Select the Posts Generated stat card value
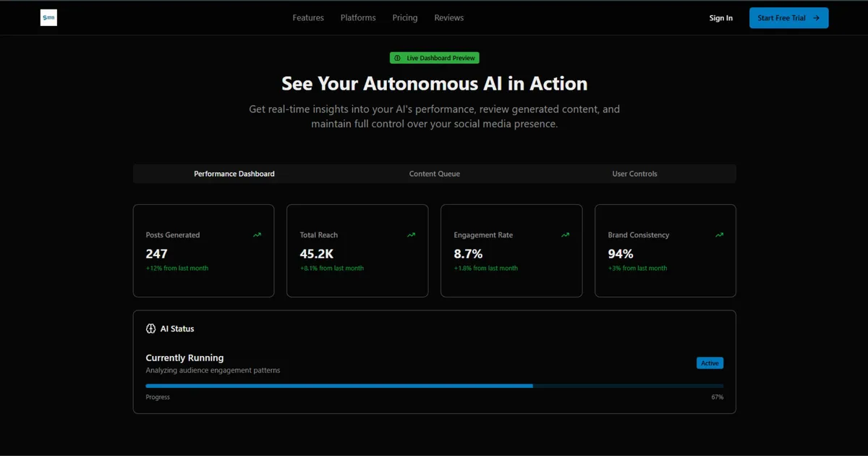This screenshot has width=868, height=456. coord(156,253)
